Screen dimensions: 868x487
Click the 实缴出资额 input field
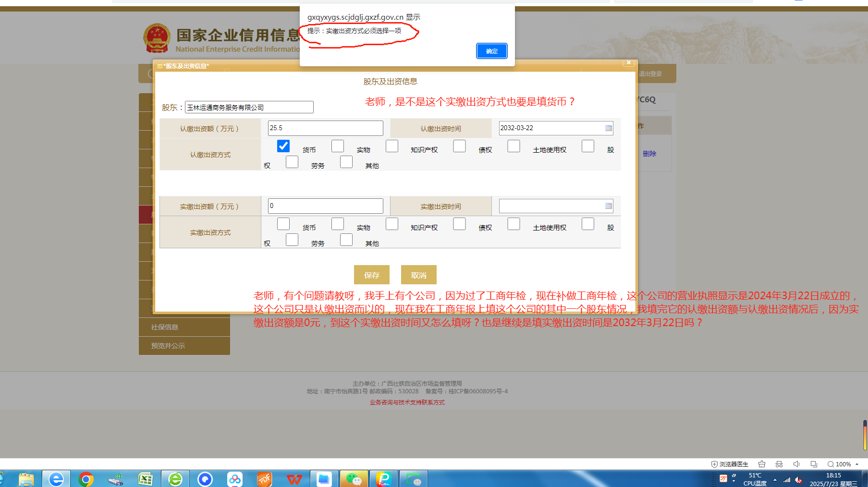click(325, 206)
